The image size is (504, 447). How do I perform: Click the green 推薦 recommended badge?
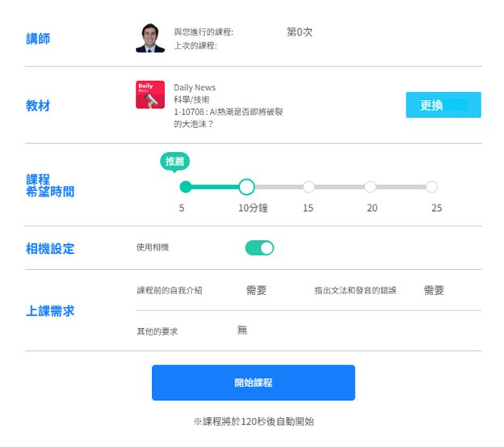174,161
